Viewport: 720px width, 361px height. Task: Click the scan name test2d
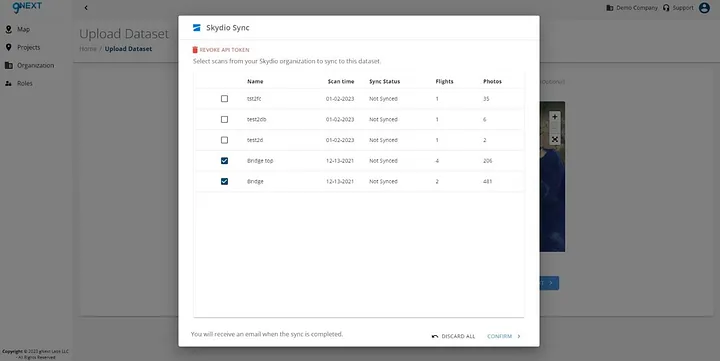tap(255, 140)
